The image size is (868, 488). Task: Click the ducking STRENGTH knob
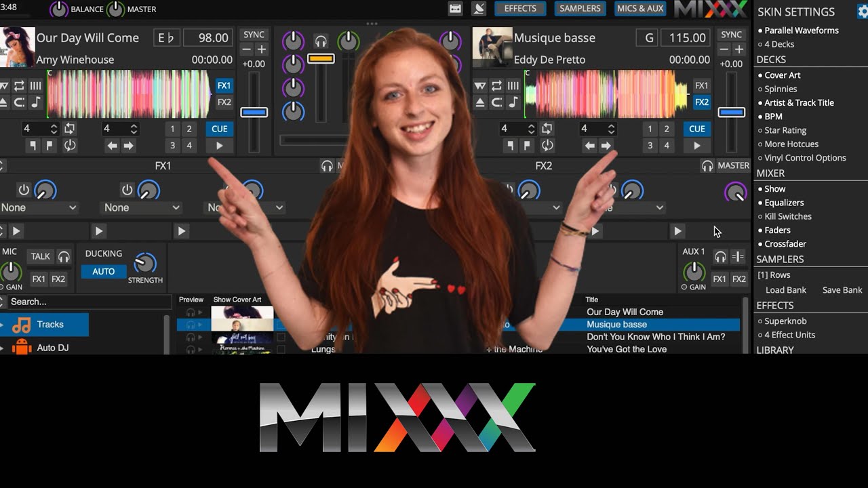click(144, 262)
